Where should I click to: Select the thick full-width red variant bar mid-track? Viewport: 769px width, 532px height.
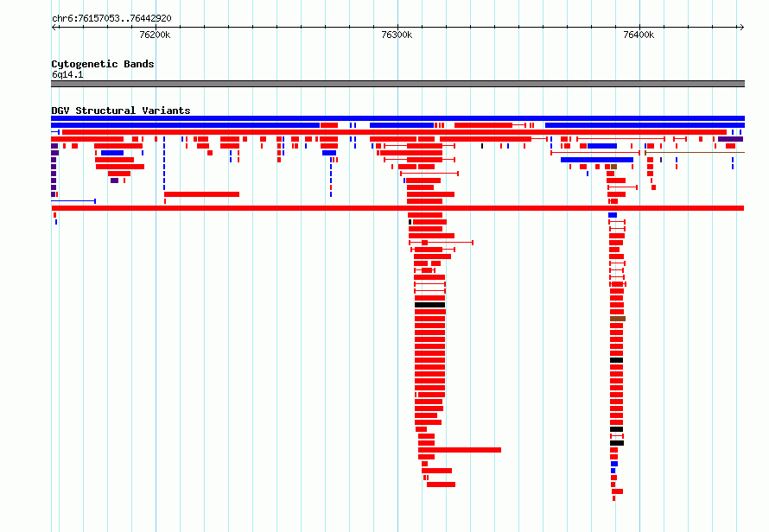tap(397, 208)
